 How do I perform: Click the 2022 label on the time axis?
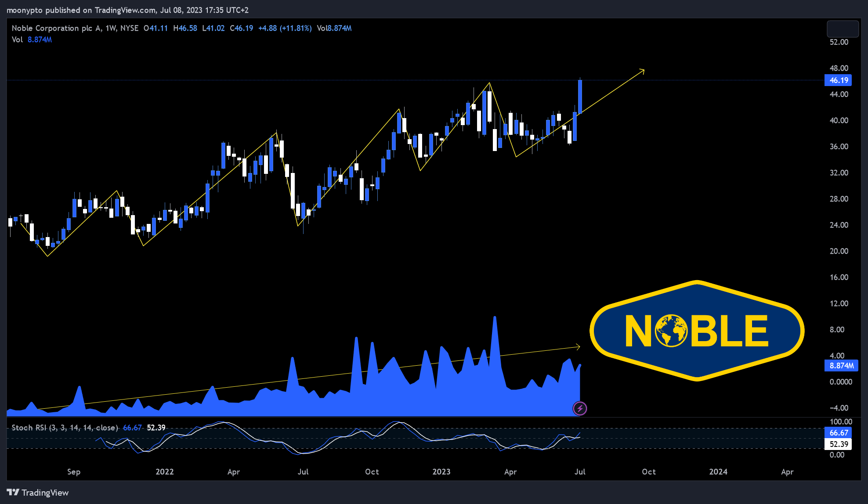click(x=165, y=472)
